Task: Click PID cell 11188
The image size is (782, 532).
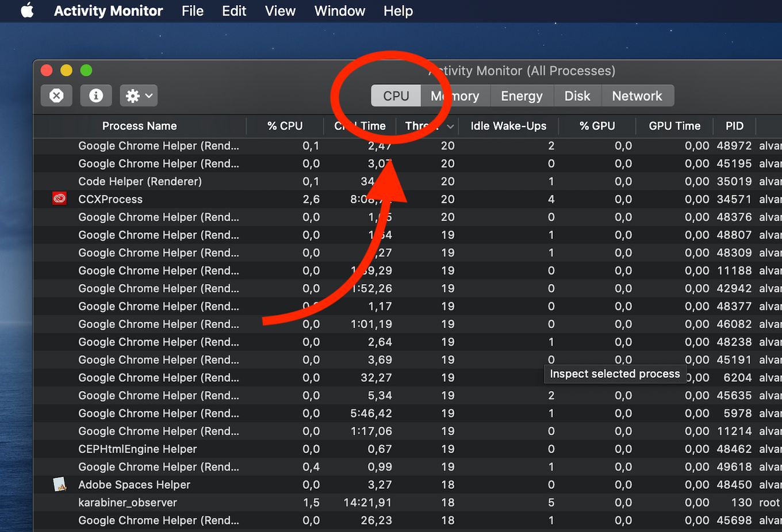Action: pyautogui.click(x=734, y=270)
